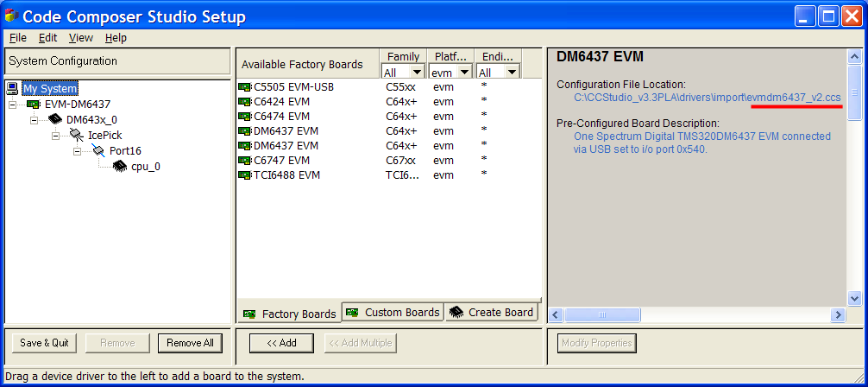
Task: Click the << Add button
Action: [281, 343]
